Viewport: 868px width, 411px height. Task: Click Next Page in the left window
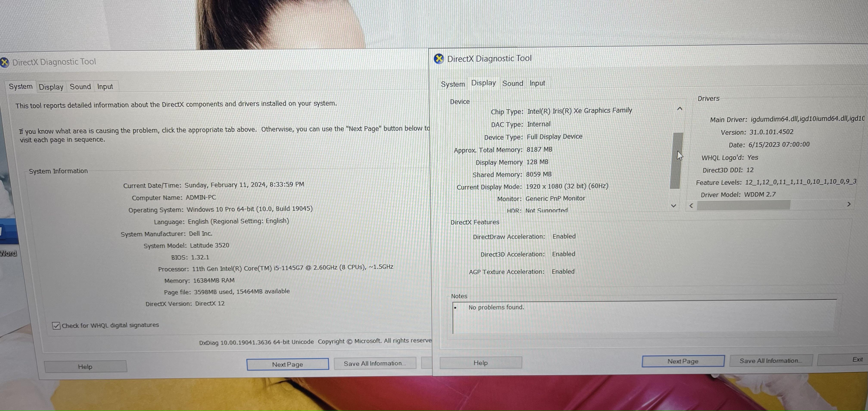[x=287, y=364]
